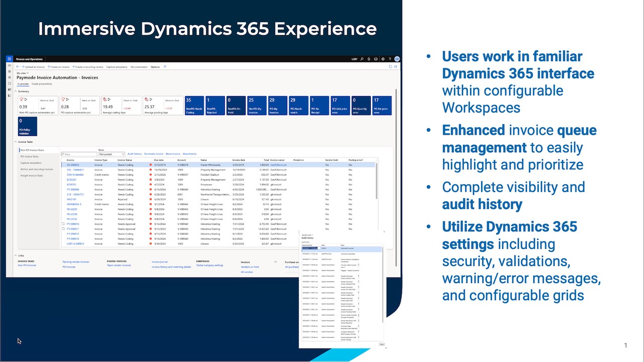
Task: Open the top bar search icon
Action: tap(362, 59)
